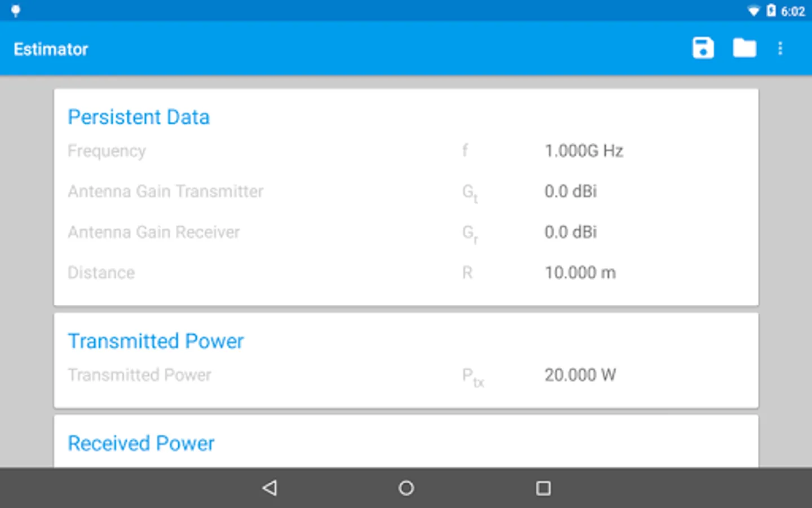Tap the clock showing 6:02

(x=793, y=11)
